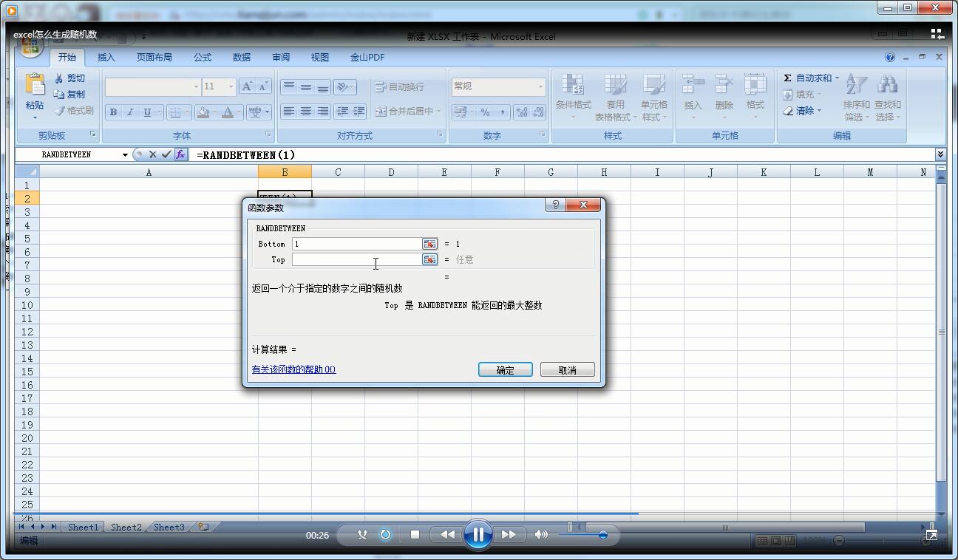
Task: Align cell text to the left
Action: click(x=288, y=112)
